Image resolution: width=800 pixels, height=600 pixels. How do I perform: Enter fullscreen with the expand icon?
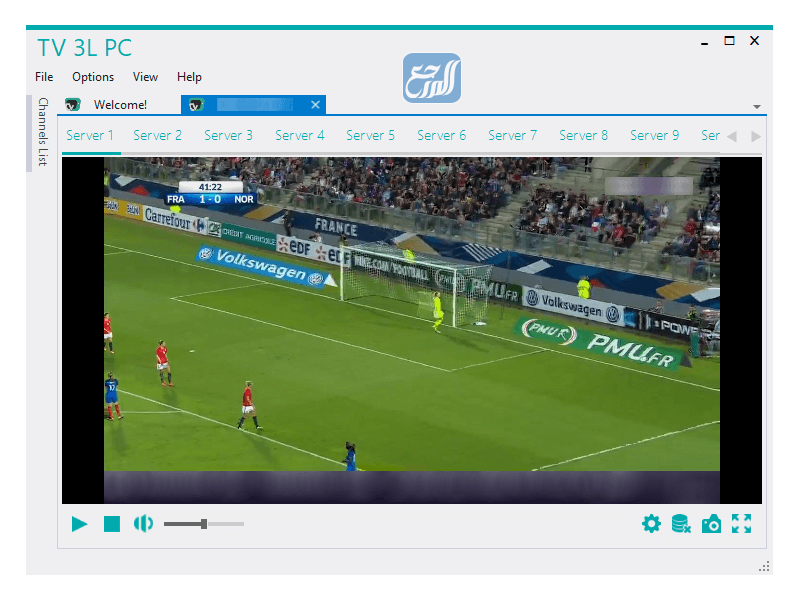[741, 523]
